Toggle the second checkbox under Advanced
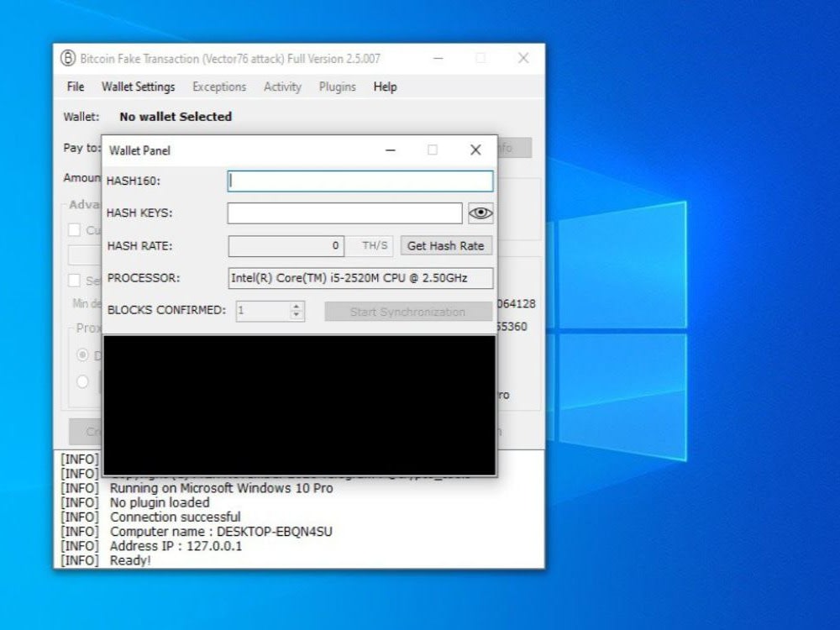 click(75, 281)
